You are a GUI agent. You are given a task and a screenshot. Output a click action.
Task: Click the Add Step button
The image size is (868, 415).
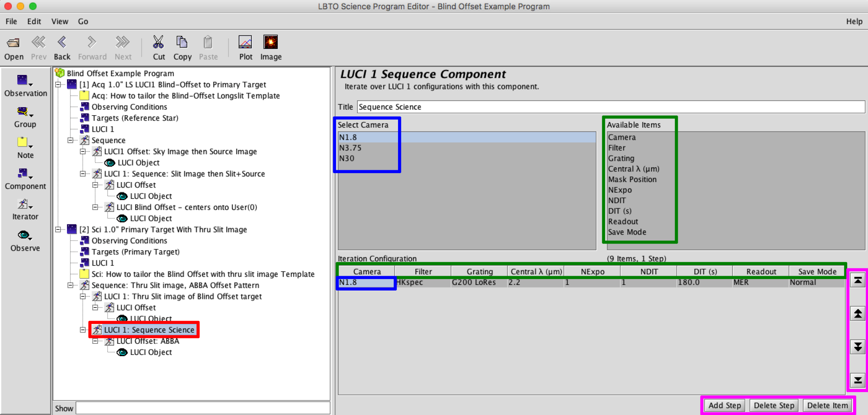click(724, 405)
